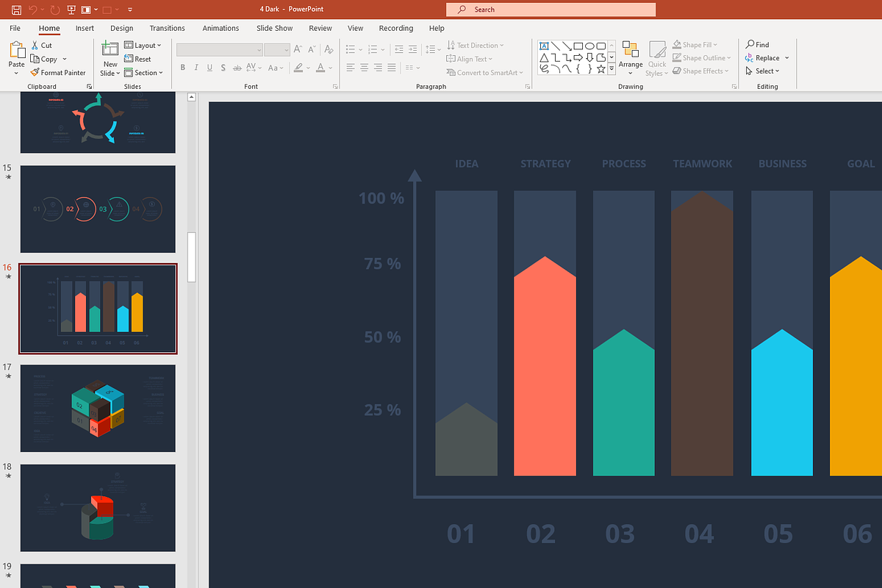Toggle underline formatting

(210, 68)
